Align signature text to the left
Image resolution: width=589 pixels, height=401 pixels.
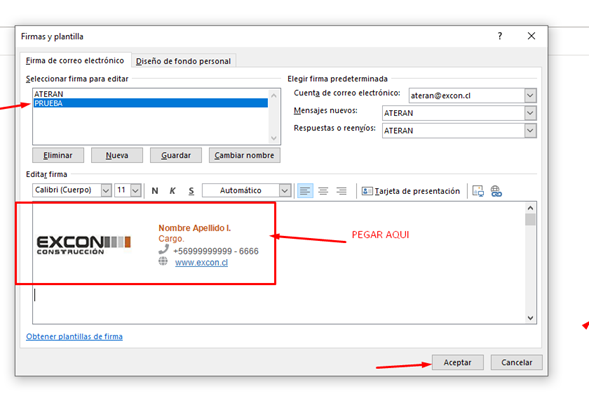tap(305, 191)
